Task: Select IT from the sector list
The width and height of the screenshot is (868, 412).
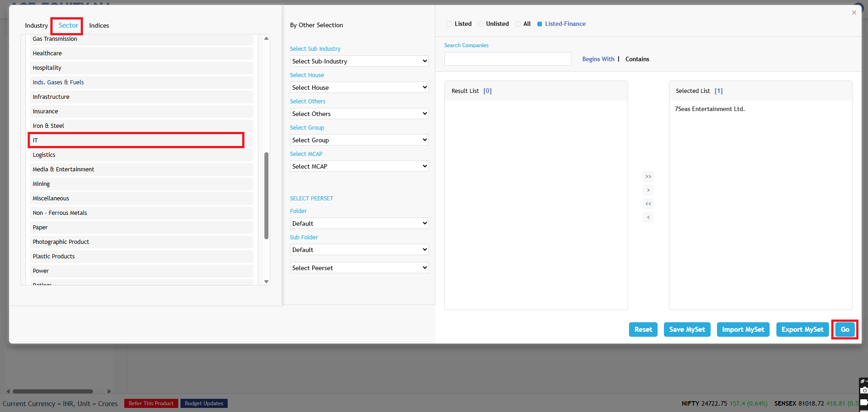Action: [136, 141]
